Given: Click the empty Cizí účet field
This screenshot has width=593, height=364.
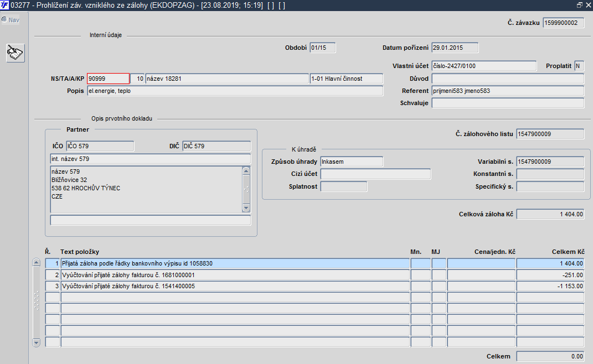Looking at the screenshot, I should point(375,174).
